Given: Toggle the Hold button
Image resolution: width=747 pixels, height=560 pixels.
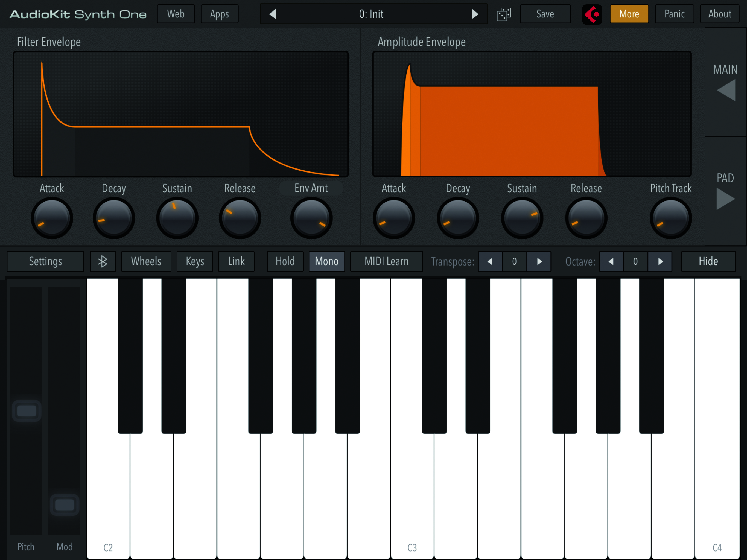Looking at the screenshot, I should pyautogui.click(x=285, y=261).
